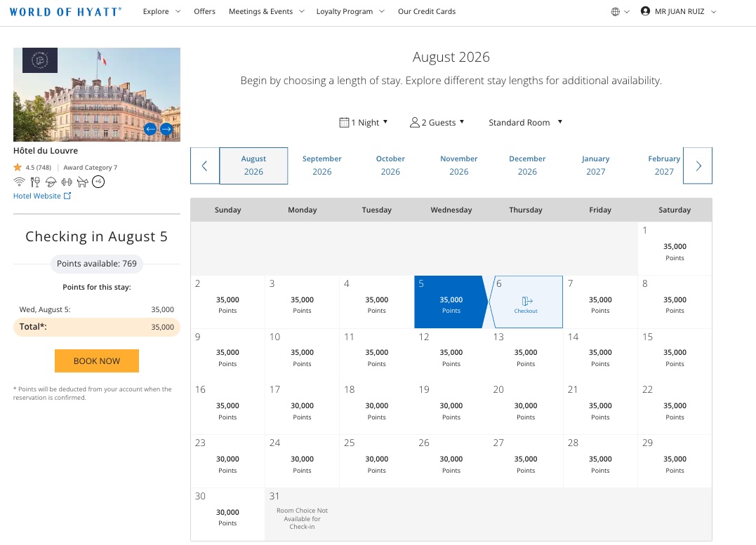The width and height of the screenshot is (756, 545).
Task: Open the Standard Room type dropdown
Action: coord(526,122)
